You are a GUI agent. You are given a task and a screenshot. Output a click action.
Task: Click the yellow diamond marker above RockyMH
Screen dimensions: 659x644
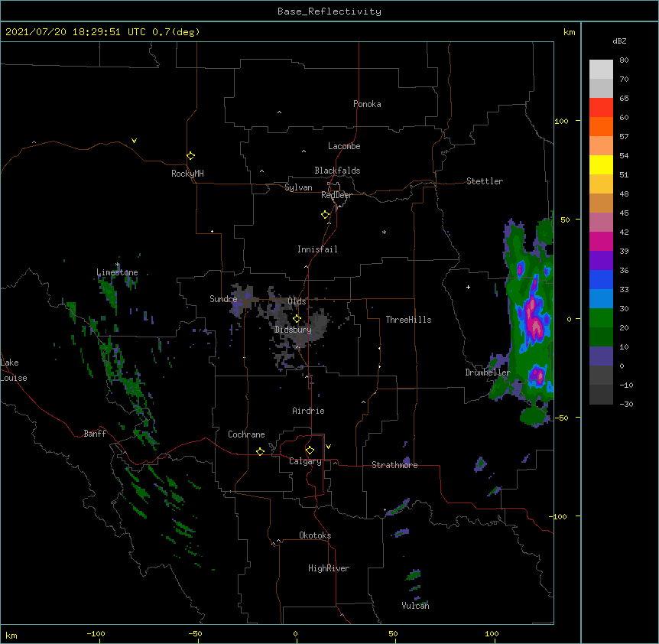[190, 156]
